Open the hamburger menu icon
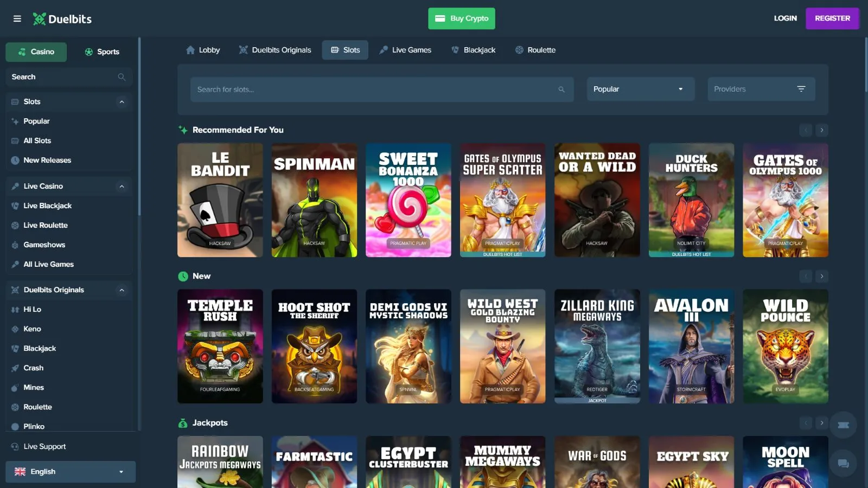868x488 pixels. click(x=17, y=19)
